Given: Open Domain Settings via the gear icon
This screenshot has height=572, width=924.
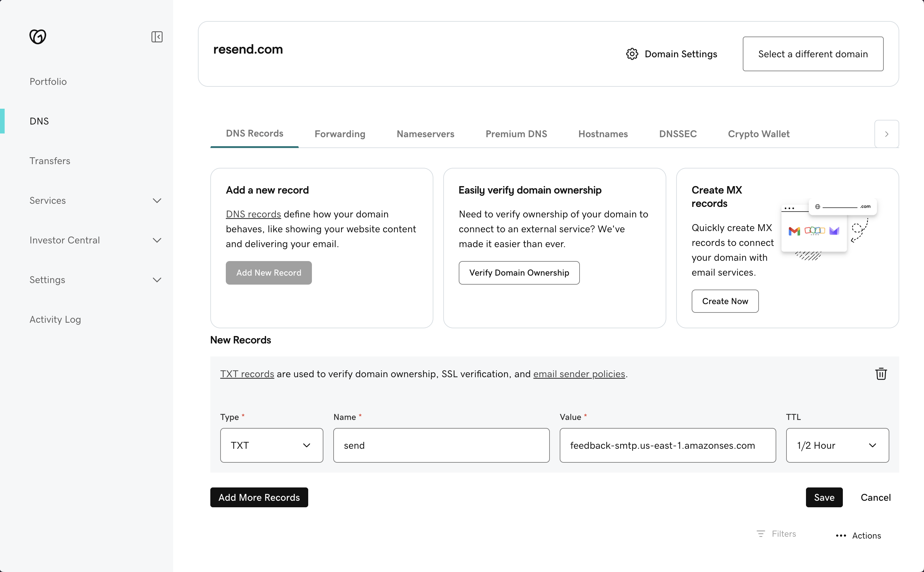Looking at the screenshot, I should 632,54.
